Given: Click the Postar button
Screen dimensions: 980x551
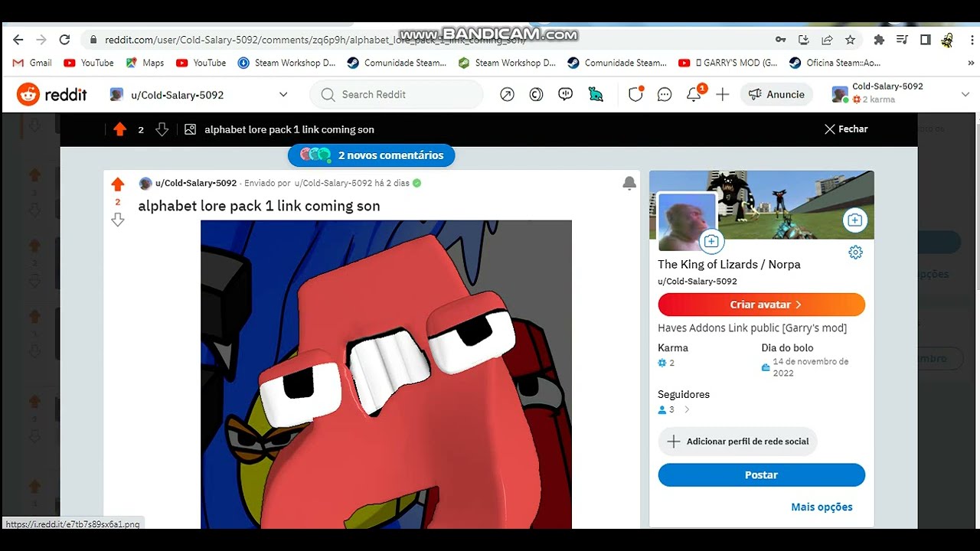Looking at the screenshot, I should tap(761, 475).
